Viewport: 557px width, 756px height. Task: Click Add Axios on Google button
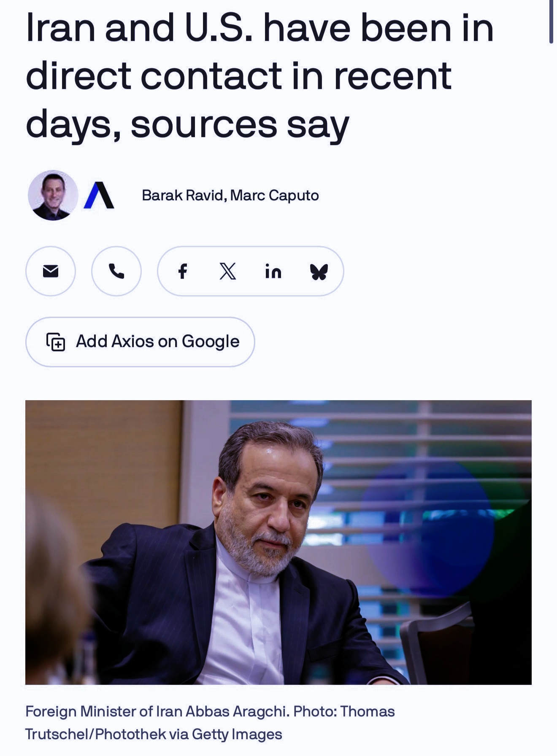(140, 342)
